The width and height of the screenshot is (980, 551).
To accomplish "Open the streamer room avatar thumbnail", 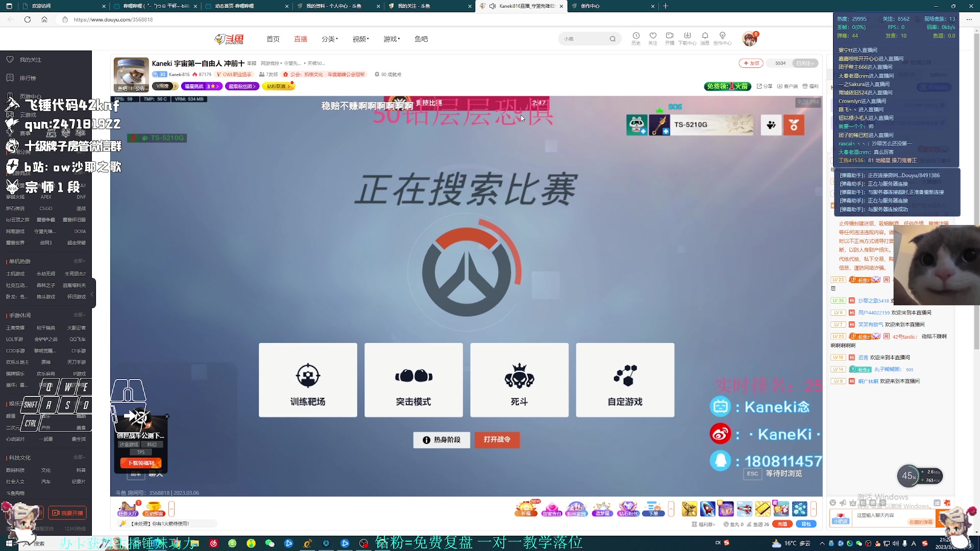I will (x=131, y=74).
